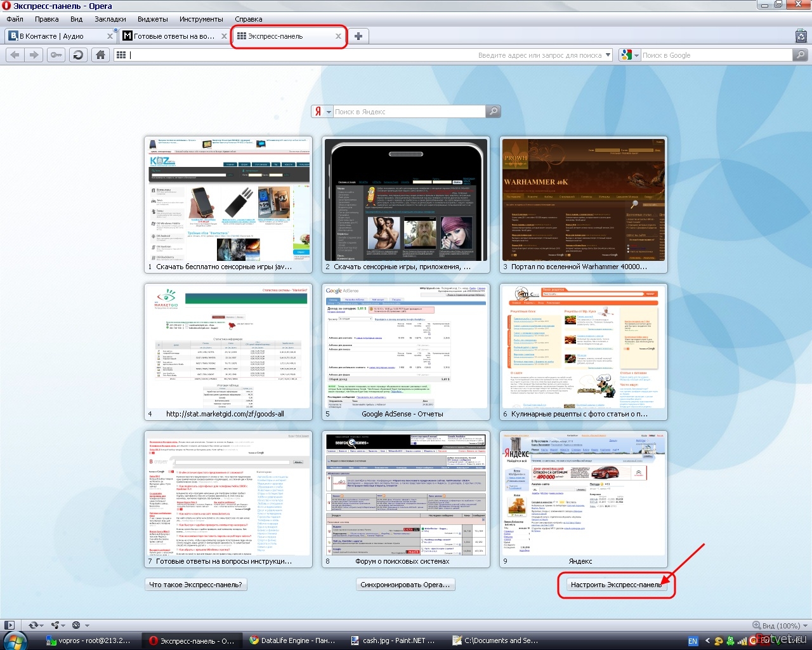
Task: Open the Opera Link sync status icon
Action: pos(33,625)
